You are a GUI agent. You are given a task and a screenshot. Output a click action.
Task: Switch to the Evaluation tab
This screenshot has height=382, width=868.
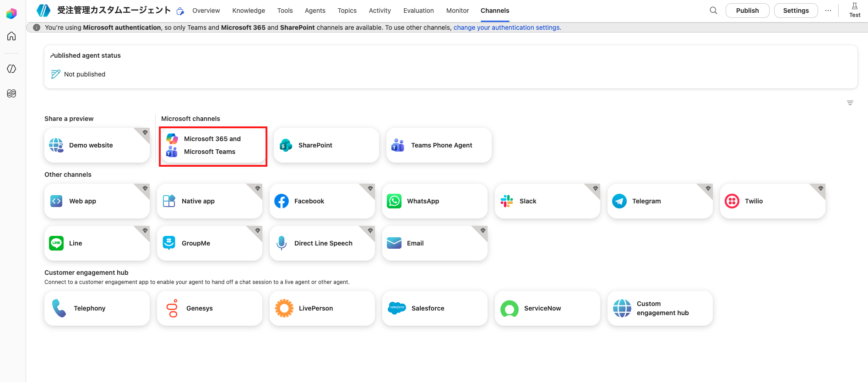(x=418, y=11)
